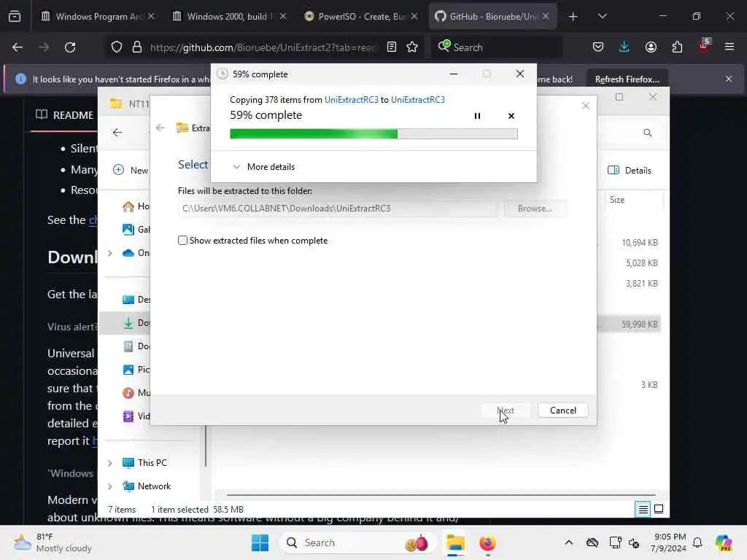Expand the OneDrive tree node

tap(110, 253)
